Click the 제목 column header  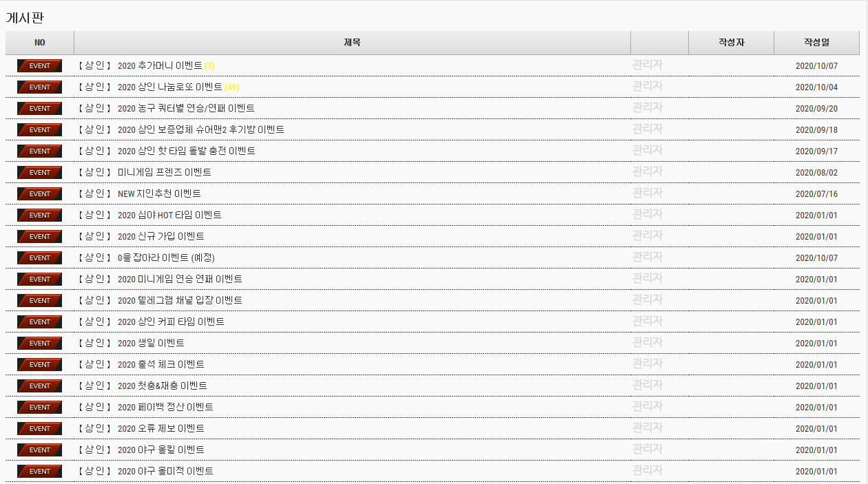click(352, 43)
